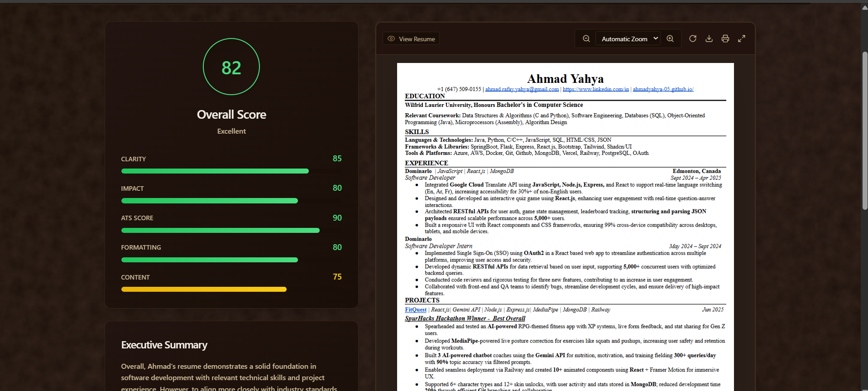Click the CLARITY label
Image resolution: width=868 pixels, height=391 pixels.
[x=133, y=159]
